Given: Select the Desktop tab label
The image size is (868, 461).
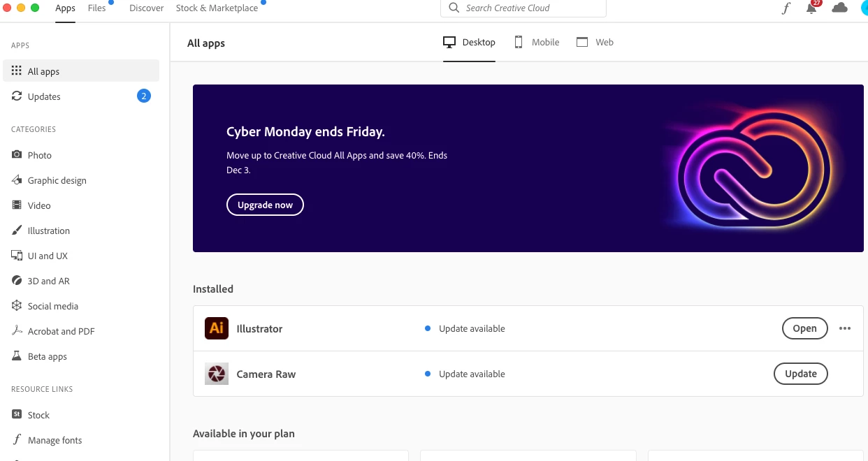Looking at the screenshot, I should point(479,43).
